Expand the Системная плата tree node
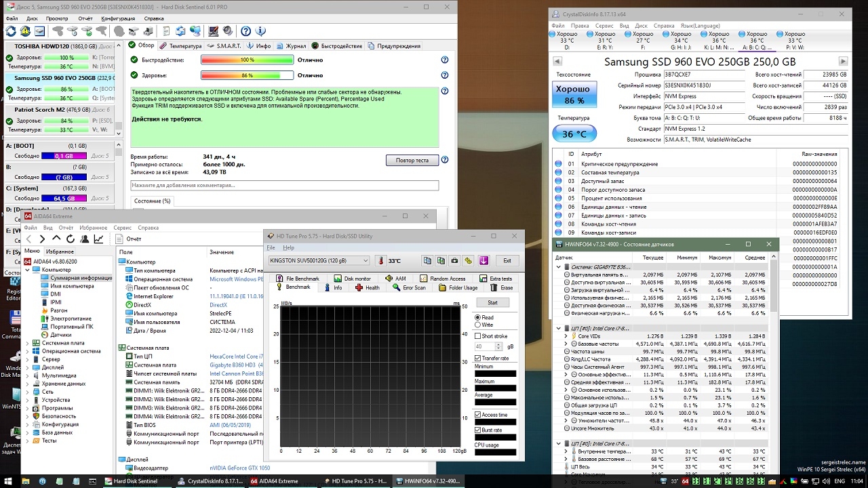868x488 pixels. click(28, 343)
